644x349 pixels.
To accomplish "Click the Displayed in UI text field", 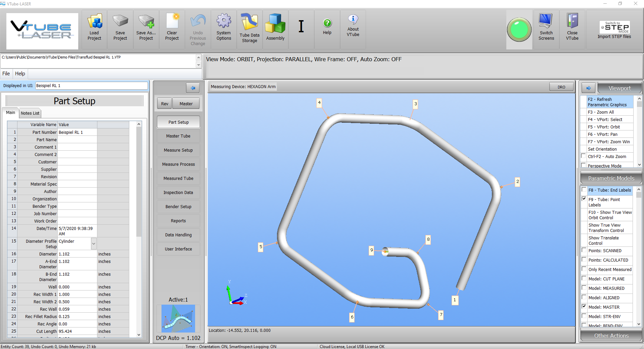I will coord(91,86).
